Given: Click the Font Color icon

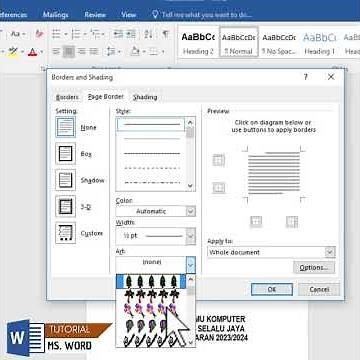Looking at the screenshot, I should pyautogui.click(x=33, y=52).
